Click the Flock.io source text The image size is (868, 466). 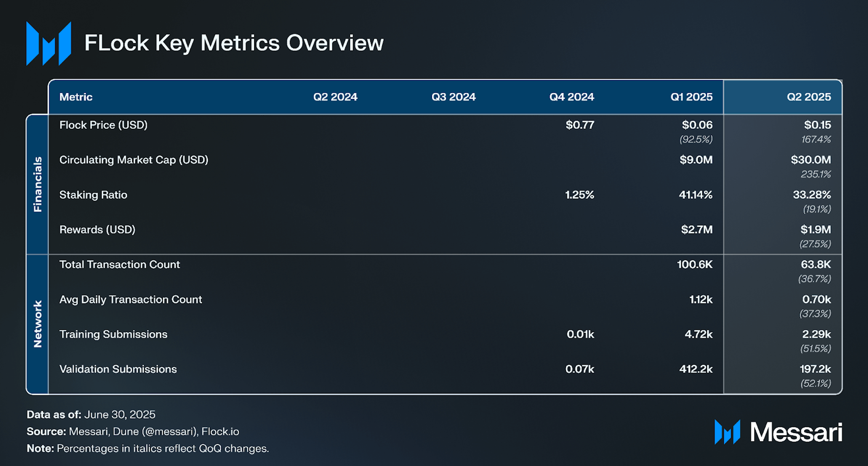(220, 432)
